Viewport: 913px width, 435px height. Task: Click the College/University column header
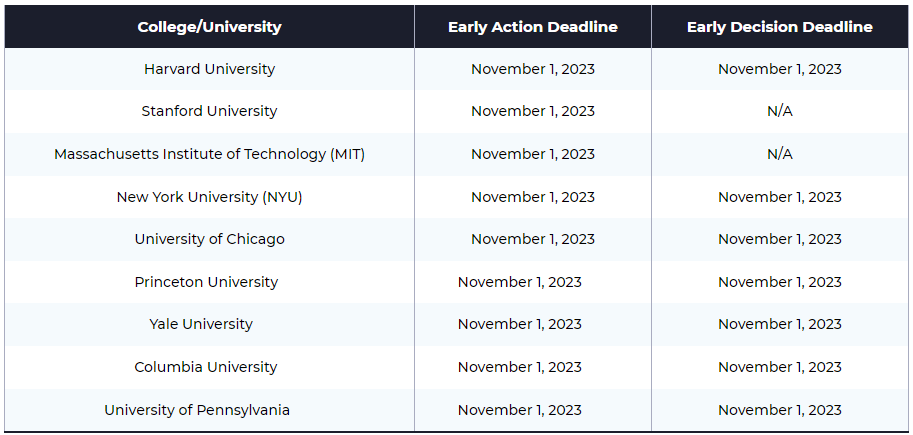pos(209,27)
